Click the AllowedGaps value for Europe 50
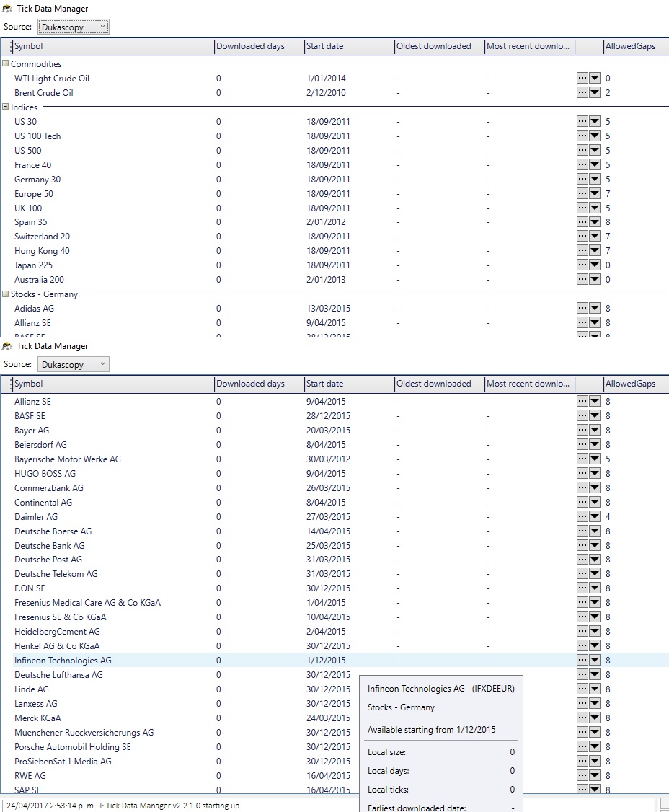Viewport: 669px width, 812px height. pos(608,194)
